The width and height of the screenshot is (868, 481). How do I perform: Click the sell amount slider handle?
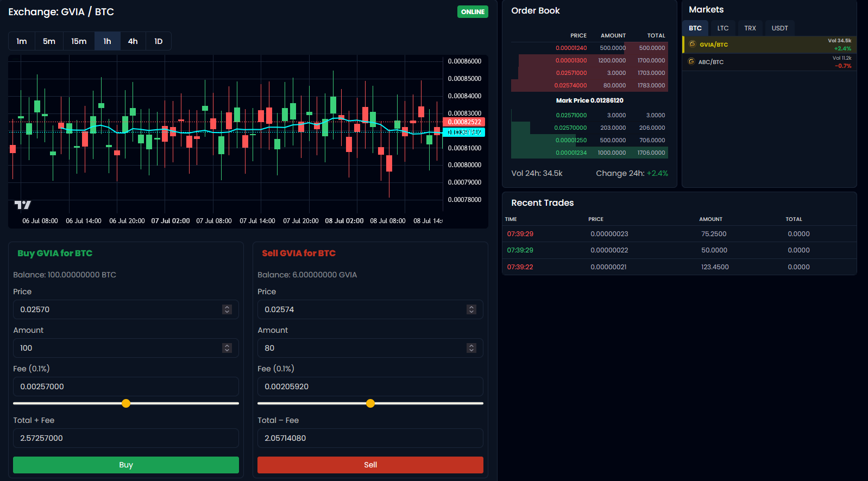pyautogui.click(x=370, y=403)
